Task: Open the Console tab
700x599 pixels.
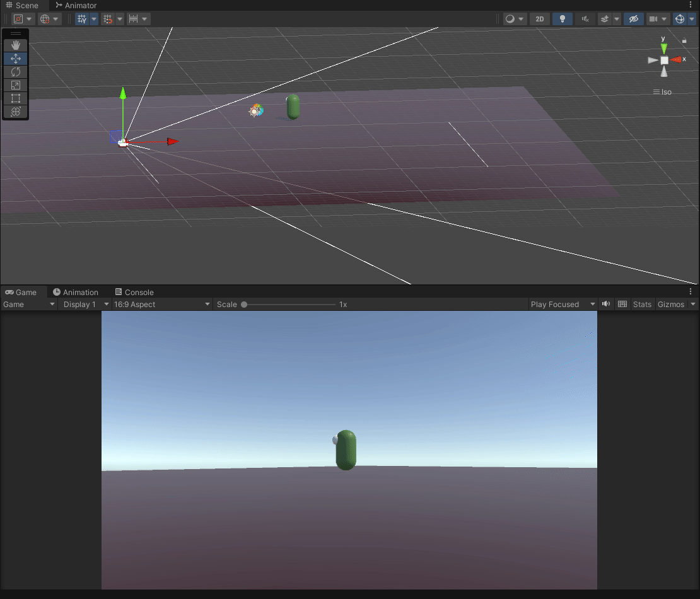Action: 134,292
